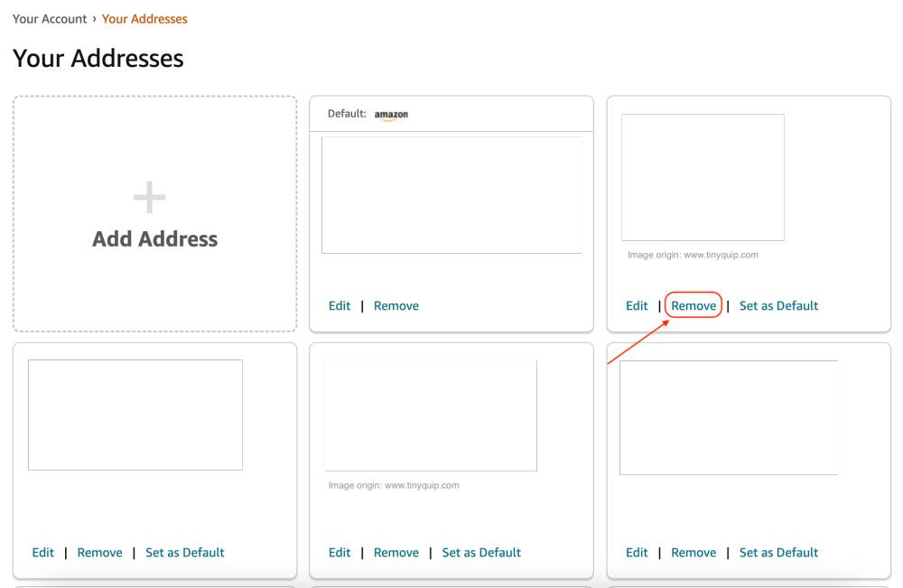The width and height of the screenshot is (903, 588).
Task: Click the amazon logo on the default card
Action: pos(390,114)
